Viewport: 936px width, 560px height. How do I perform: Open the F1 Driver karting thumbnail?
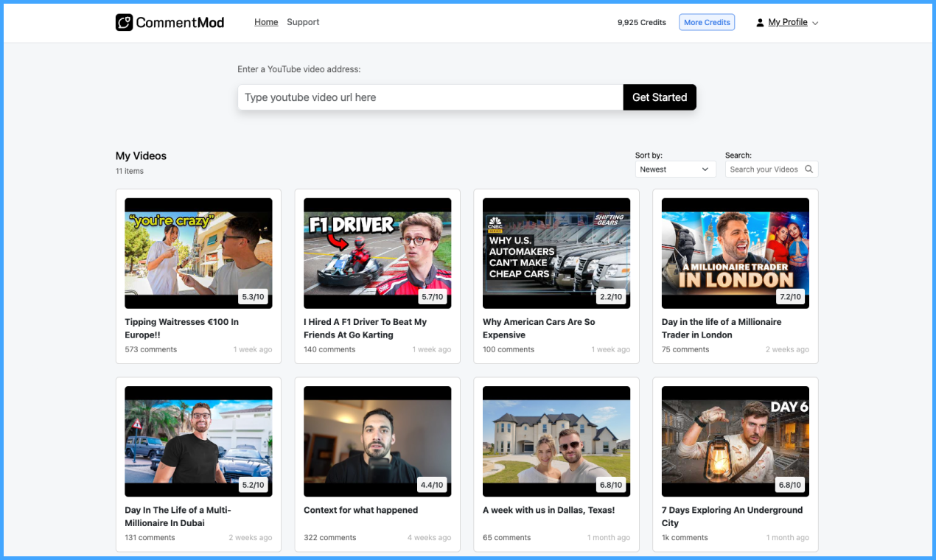pos(377,253)
